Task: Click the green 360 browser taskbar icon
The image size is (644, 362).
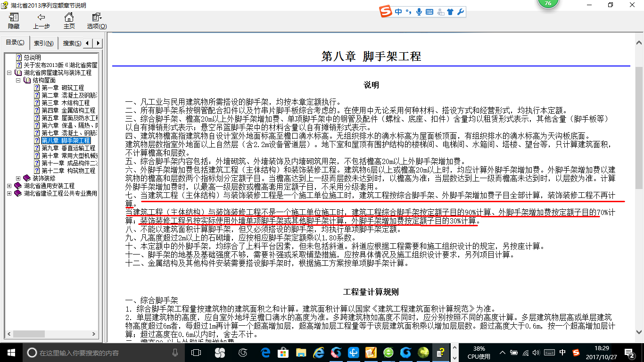Action: [388, 353]
